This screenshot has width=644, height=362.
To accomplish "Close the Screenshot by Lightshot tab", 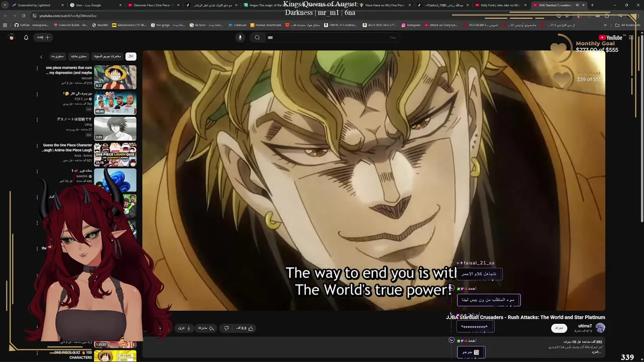I will tap(62, 5).
